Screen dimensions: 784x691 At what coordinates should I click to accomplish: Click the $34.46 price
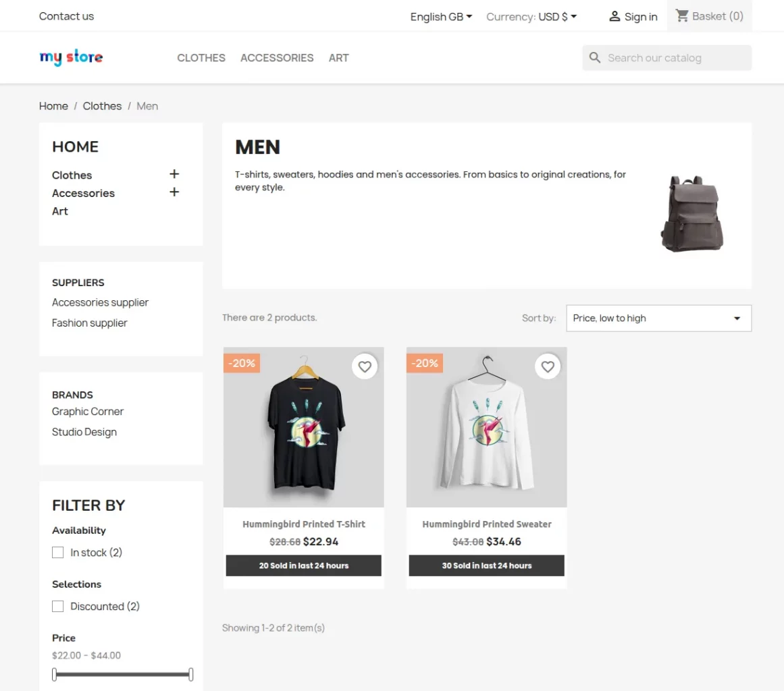504,542
